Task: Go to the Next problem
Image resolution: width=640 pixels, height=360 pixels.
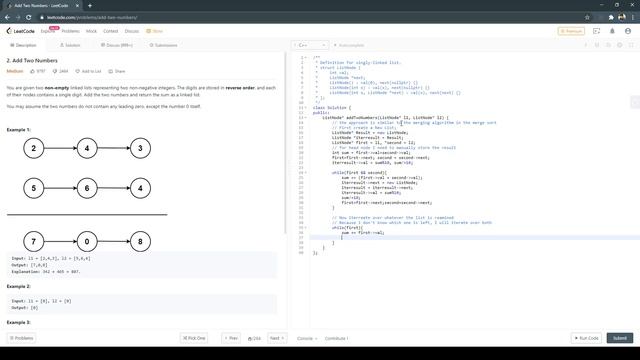Action: click(277, 338)
